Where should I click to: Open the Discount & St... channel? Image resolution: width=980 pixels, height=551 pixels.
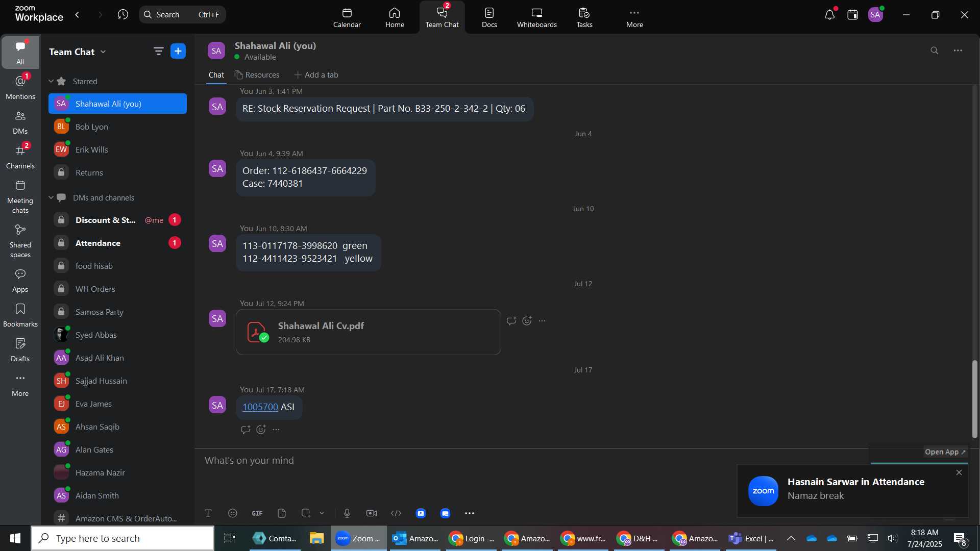click(117, 220)
